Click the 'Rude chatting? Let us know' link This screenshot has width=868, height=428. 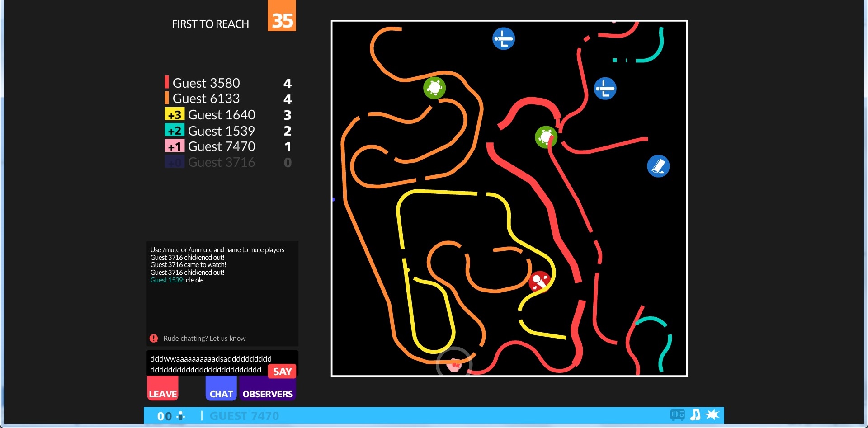[x=204, y=338]
